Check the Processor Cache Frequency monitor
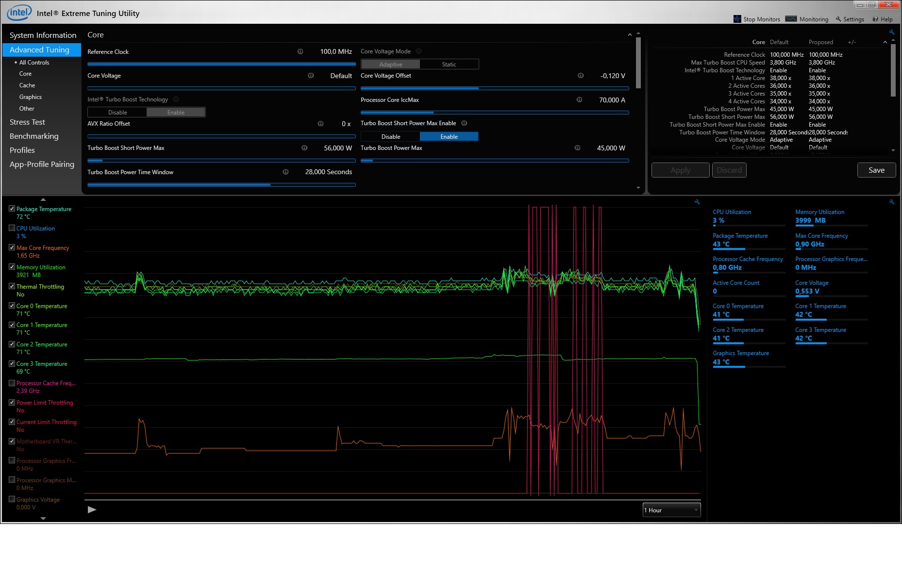The image size is (902, 588). pyautogui.click(x=12, y=383)
